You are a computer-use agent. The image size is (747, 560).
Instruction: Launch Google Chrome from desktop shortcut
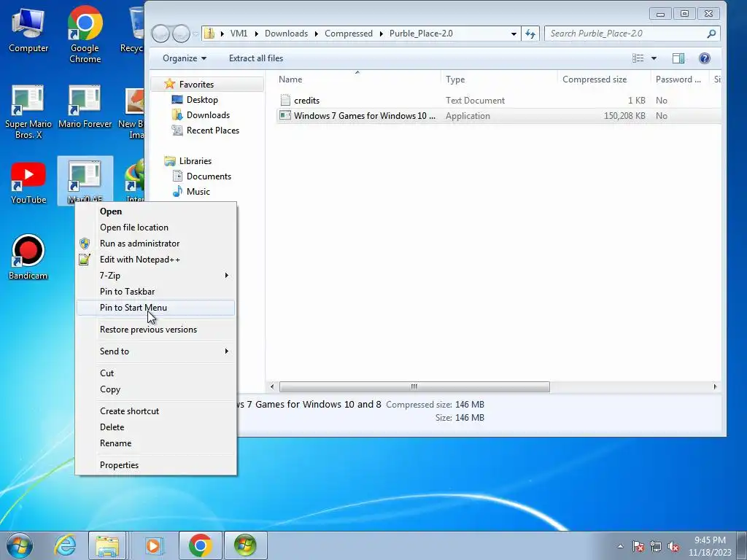[85, 34]
